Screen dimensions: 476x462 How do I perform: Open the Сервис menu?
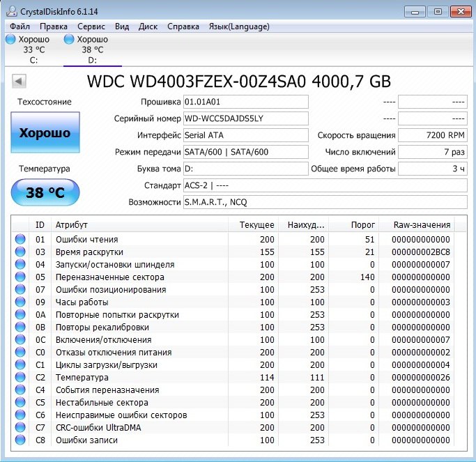[x=91, y=26]
